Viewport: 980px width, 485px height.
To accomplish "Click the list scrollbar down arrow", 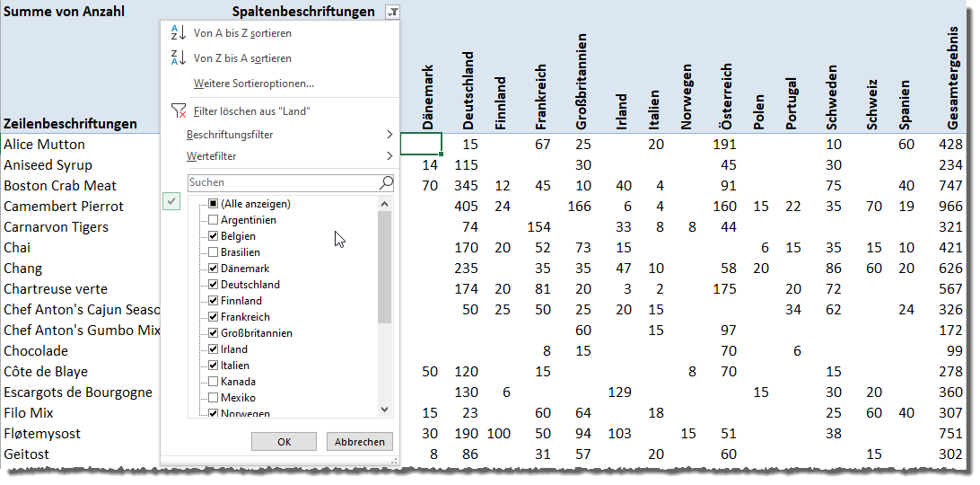I will (x=385, y=409).
